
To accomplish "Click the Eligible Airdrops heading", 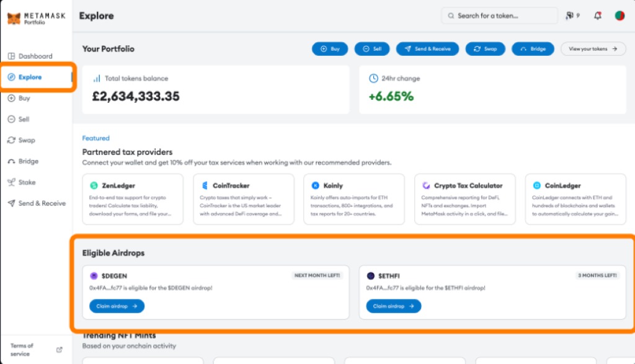I will click(x=113, y=252).
